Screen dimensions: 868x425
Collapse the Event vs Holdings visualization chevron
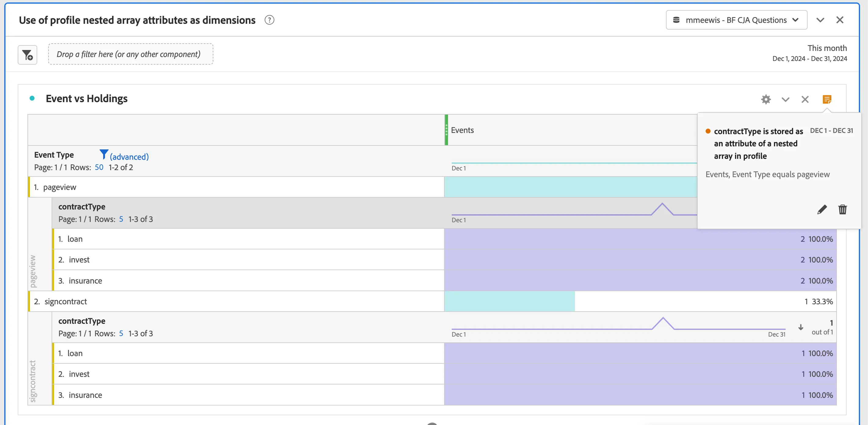click(x=786, y=100)
